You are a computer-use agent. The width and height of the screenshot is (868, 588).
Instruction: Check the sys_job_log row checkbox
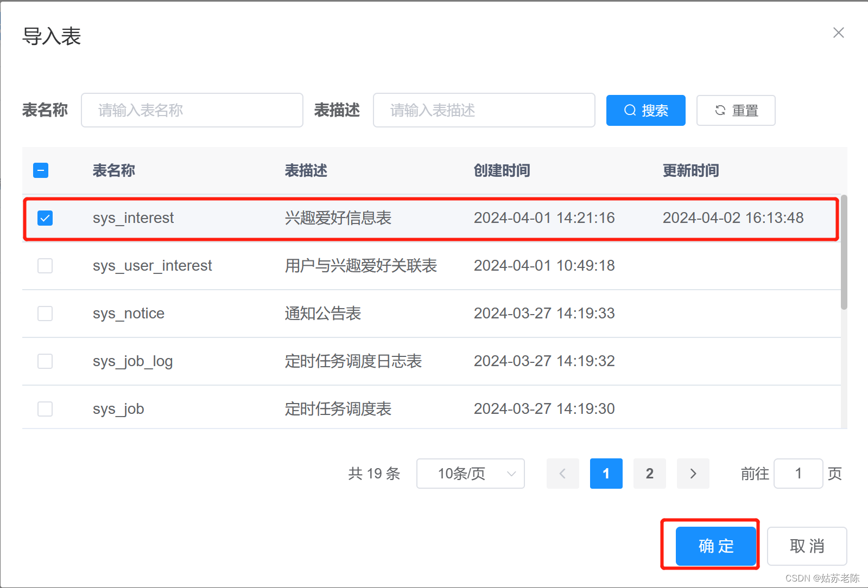pos(45,361)
